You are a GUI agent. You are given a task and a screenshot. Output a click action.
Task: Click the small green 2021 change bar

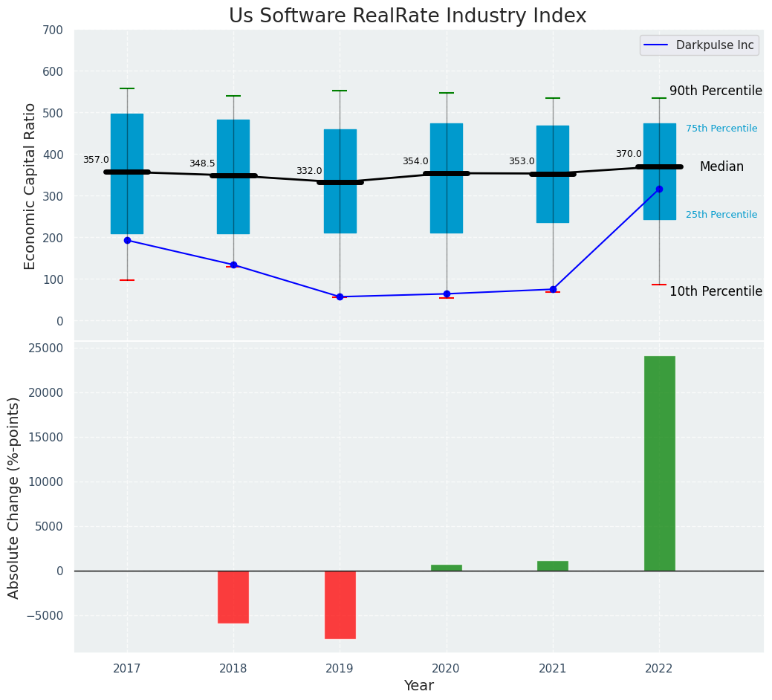pyautogui.click(x=553, y=566)
